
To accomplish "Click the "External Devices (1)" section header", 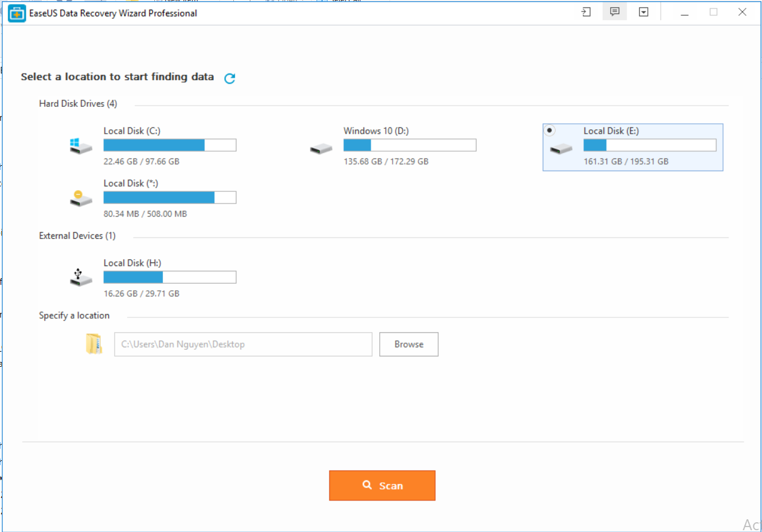I will [x=77, y=236].
